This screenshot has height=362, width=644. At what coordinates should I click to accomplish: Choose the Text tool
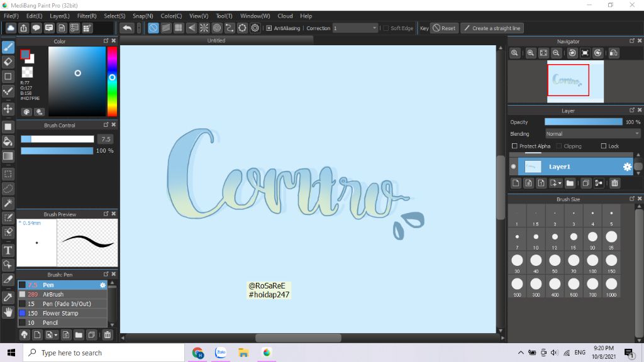(8, 250)
